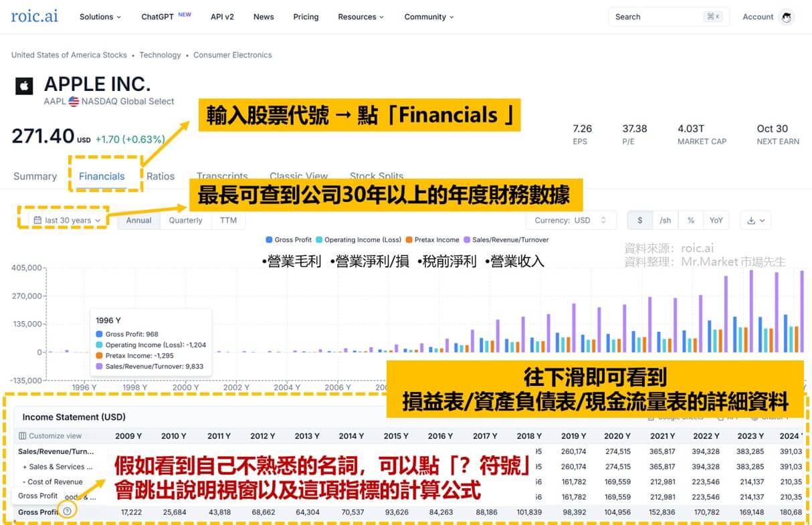Toggle the /sh per-share display mode
The height and width of the screenshot is (525, 812).
coord(666,220)
